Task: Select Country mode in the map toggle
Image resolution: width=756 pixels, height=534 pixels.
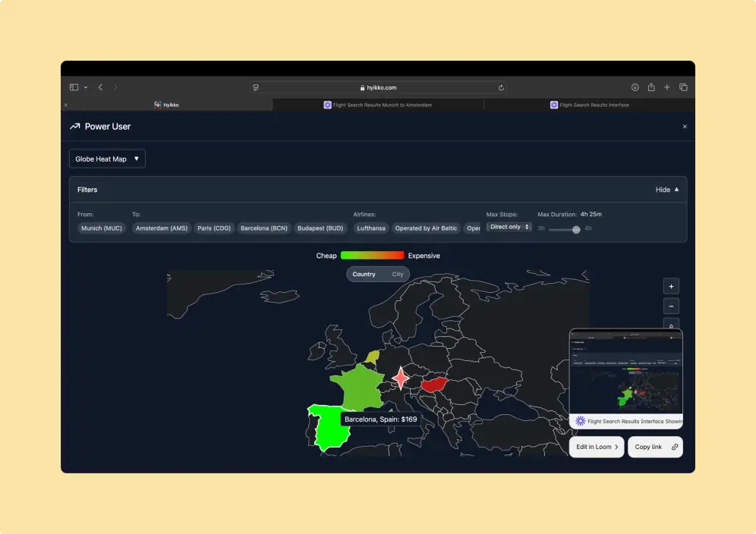Action: click(364, 274)
